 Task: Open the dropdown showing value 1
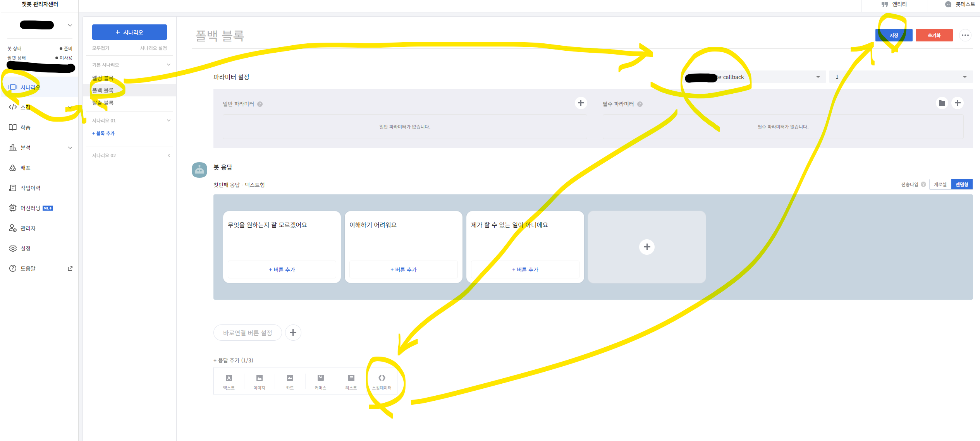901,77
